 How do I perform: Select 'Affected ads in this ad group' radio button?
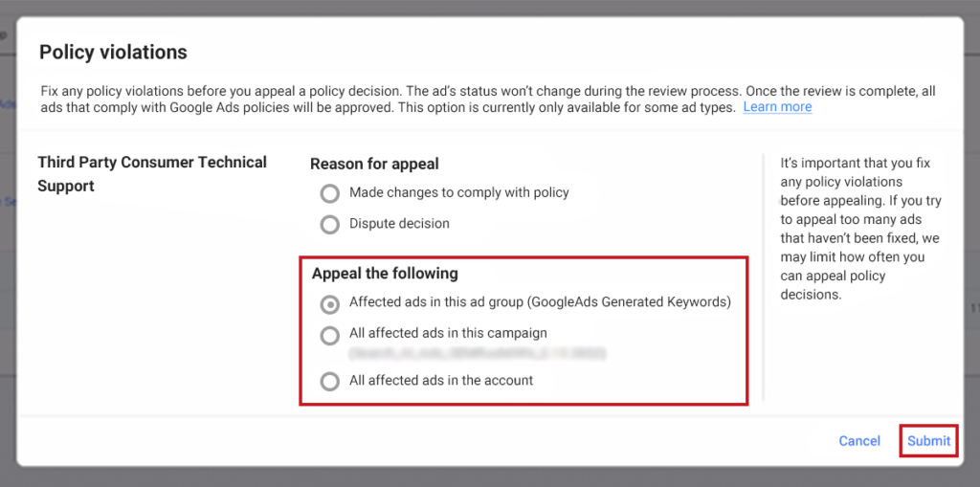point(330,303)
